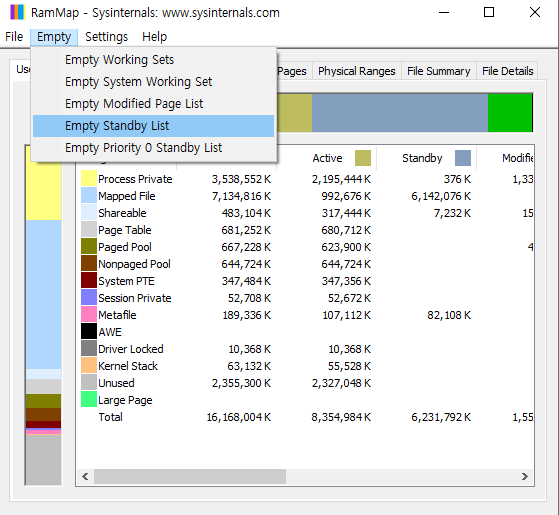Click Metafile standby value 82,108 K
This screenshot has height=515, width=559.
point(449,315)
